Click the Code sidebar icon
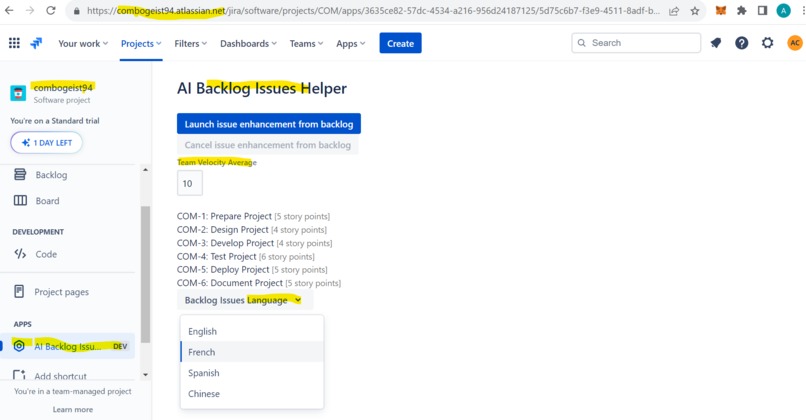The height and width of the screenshot is (420, 806). (20, 253)
